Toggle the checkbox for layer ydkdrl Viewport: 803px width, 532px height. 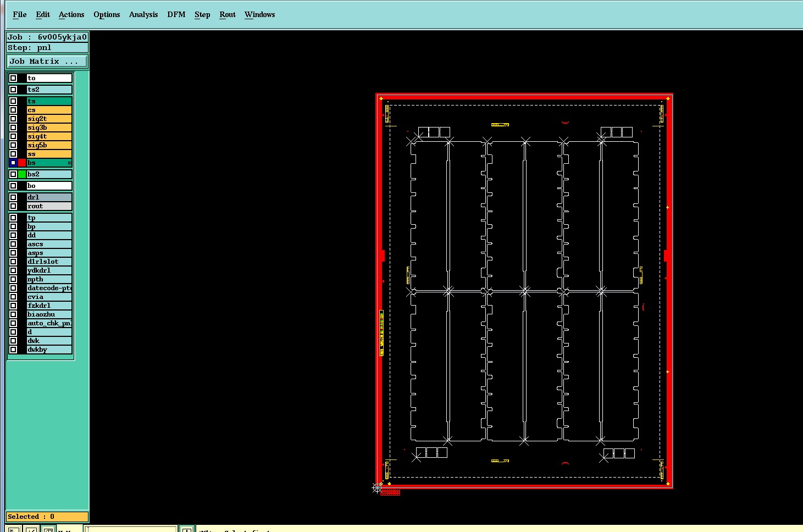[13, 270]
